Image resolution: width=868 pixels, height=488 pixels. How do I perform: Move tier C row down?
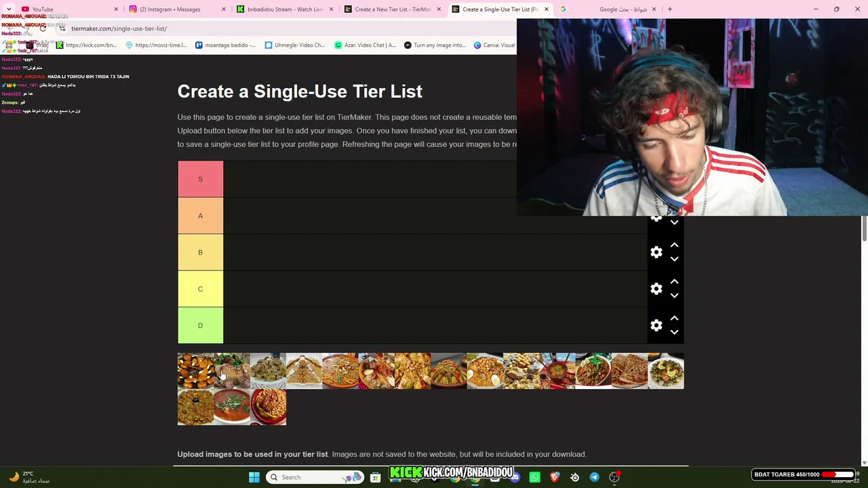[x=674, y=296]
